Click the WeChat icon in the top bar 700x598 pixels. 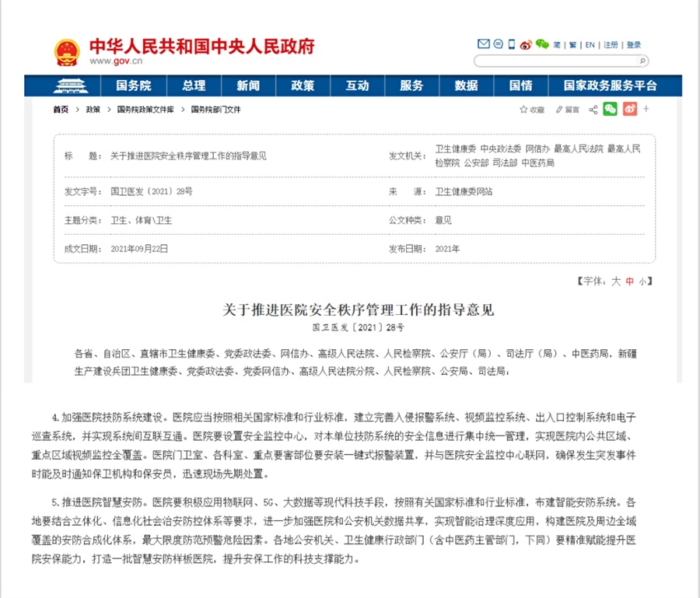(543, 44)
